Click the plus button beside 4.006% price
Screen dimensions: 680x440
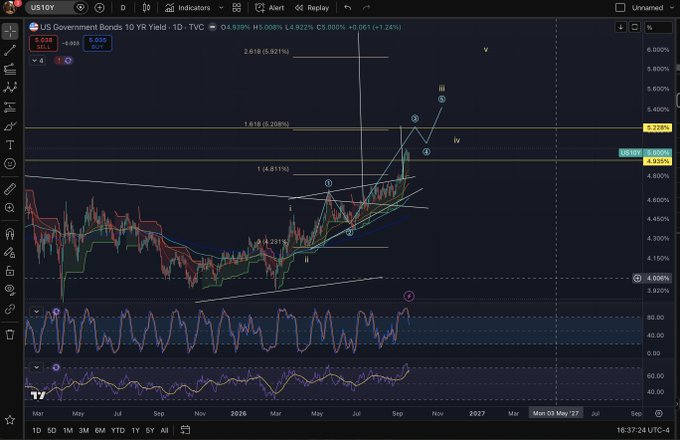click(x=637, y=278)
